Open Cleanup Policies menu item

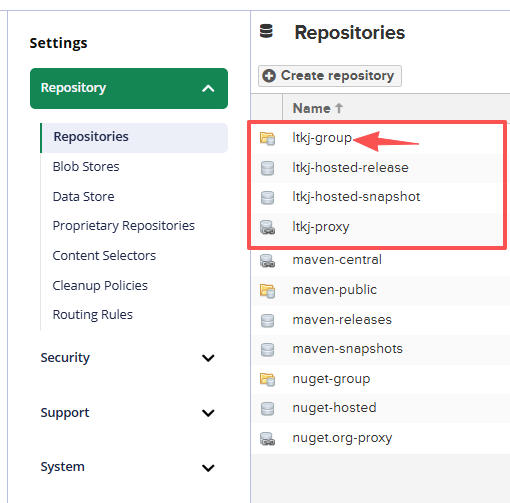[x=100, y=286]
